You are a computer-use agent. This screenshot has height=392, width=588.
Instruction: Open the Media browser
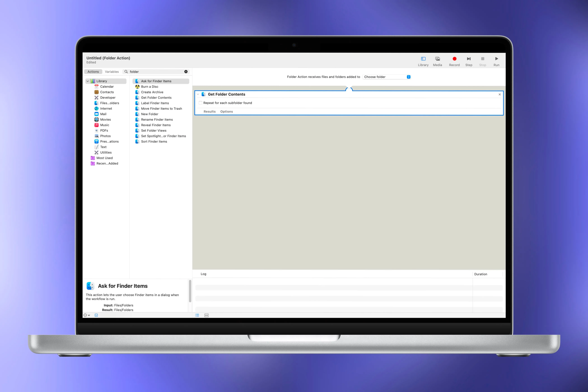[x=437, y=61]
